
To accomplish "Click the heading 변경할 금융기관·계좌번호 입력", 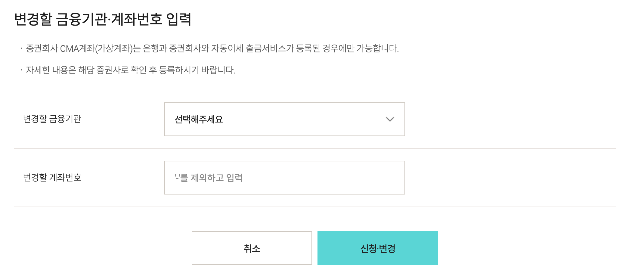I will click(x=103, y=19).
